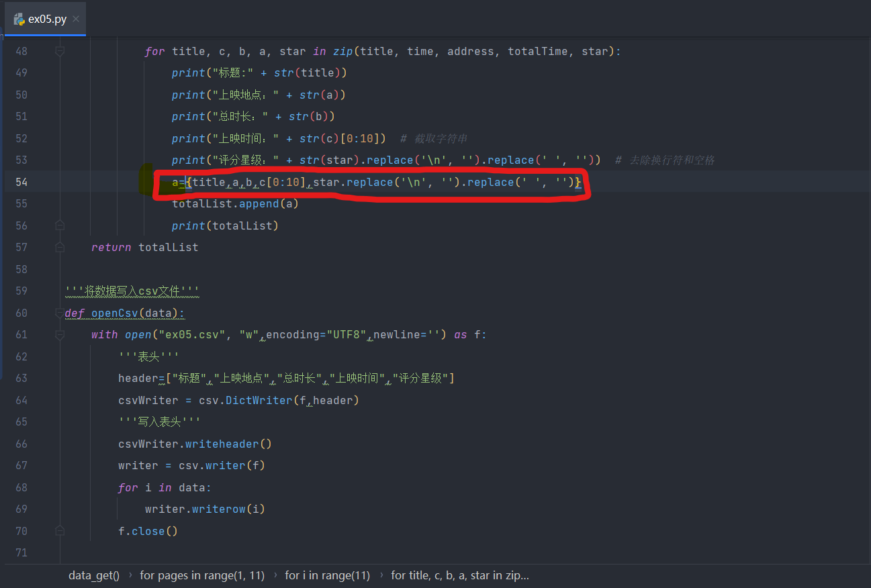Collapse the code fold marker at line 56

pyautogui.click(x=60, y=225)
